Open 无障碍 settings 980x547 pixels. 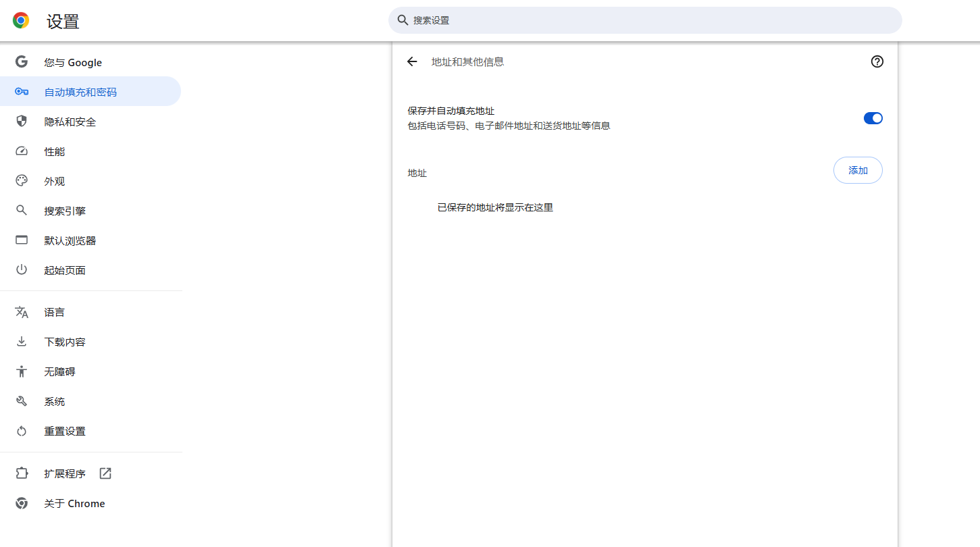point(91,371)
